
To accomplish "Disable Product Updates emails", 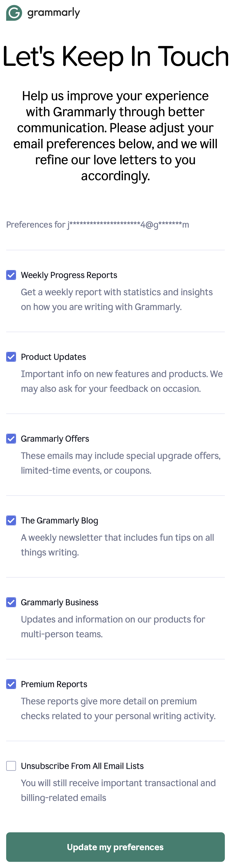I will pyautogui.click(x=11, y=357).
